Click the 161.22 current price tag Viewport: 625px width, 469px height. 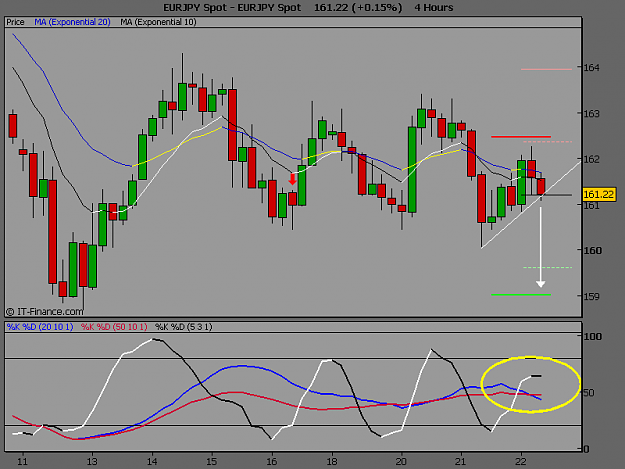pos(598,195)
